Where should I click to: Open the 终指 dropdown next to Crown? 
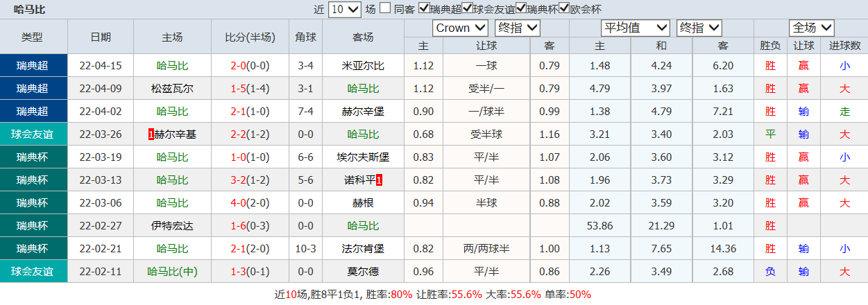click(x=518, y=28)
